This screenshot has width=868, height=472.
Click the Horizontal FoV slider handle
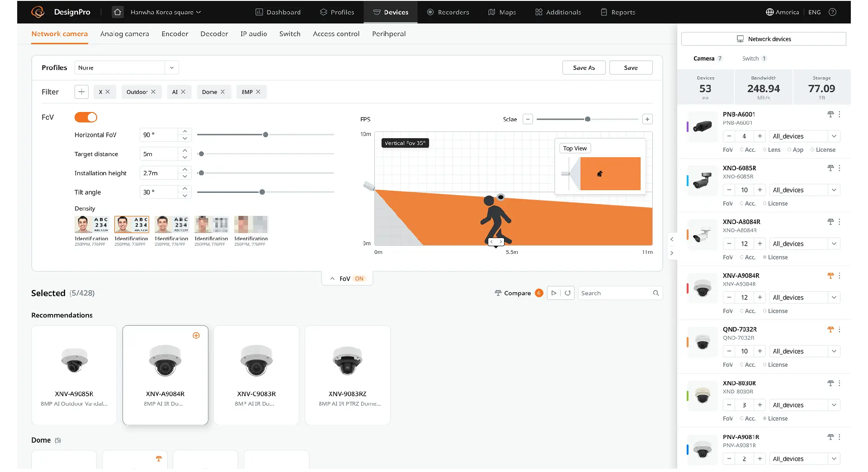pyautogui.click(x=265, y=135)
